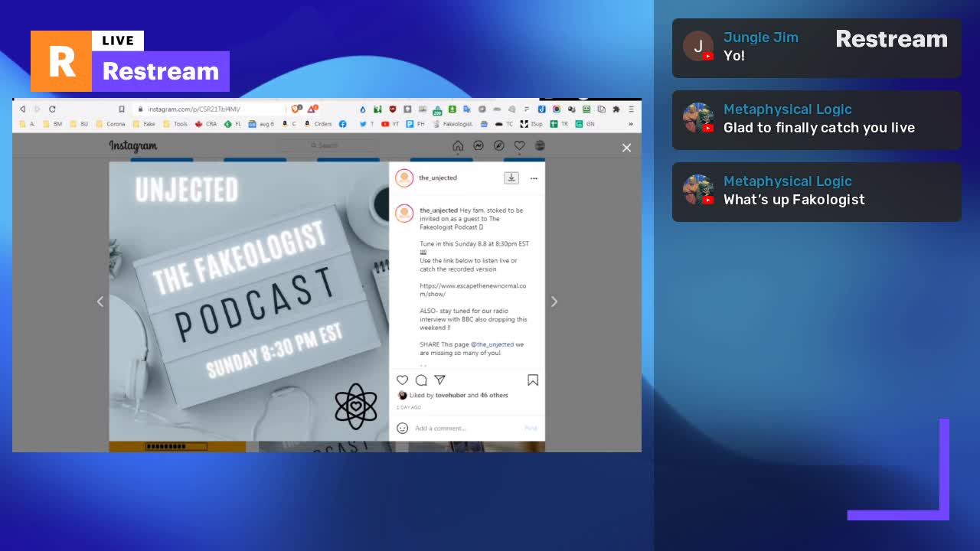Save post with bookmark icon
980x551 pixels.
coord(533,380)
